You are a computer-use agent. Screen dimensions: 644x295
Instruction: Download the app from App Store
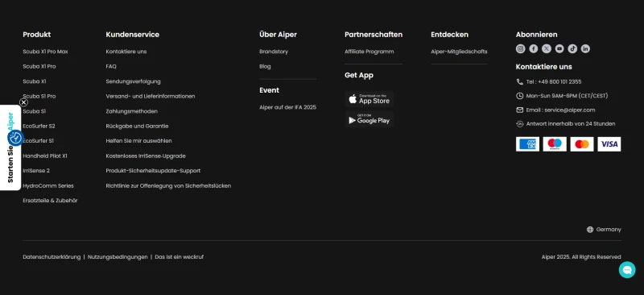tap(369, 99)
